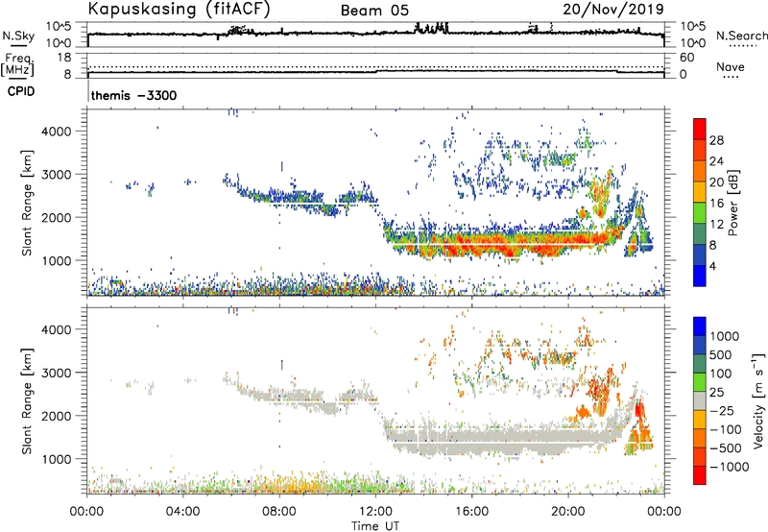Viewport: 768px width, 532px height.
Task: Click the 'Beam 05' label
Action: point(374,11)
